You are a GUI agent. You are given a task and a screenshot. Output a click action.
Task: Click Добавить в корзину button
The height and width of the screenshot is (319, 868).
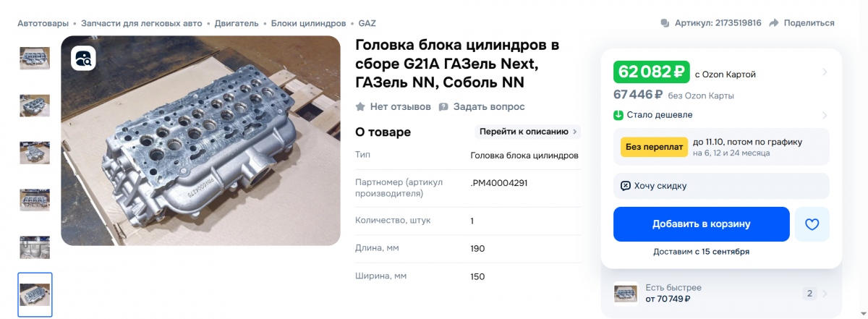tap(702, 224)
